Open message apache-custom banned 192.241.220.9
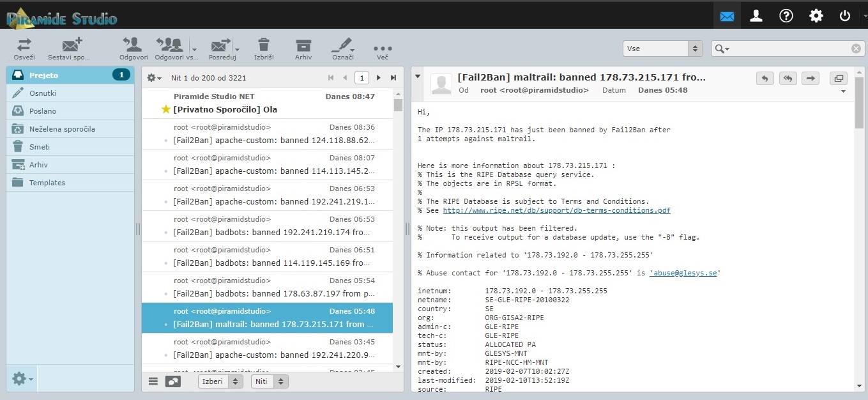 pos(267,349)
